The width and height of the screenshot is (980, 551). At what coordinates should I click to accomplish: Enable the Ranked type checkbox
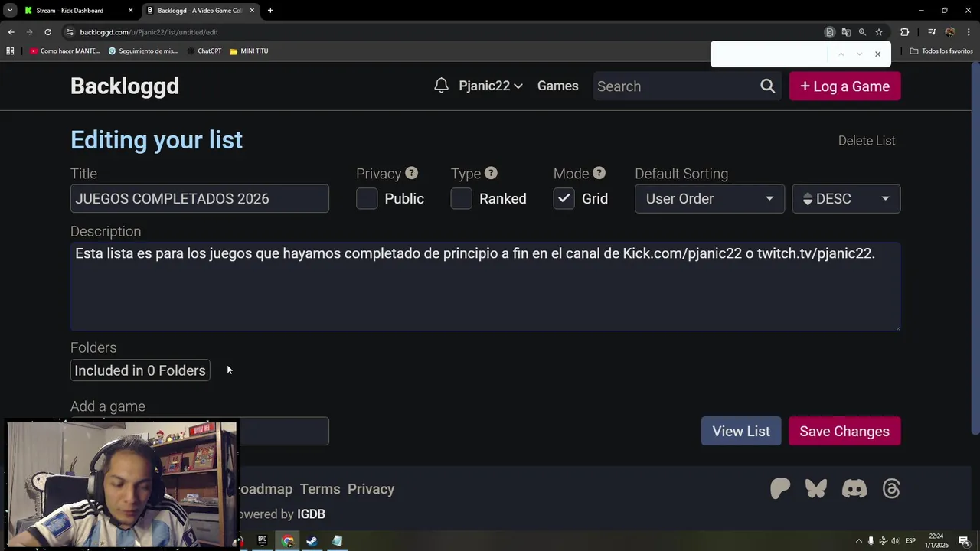[462, 199]
